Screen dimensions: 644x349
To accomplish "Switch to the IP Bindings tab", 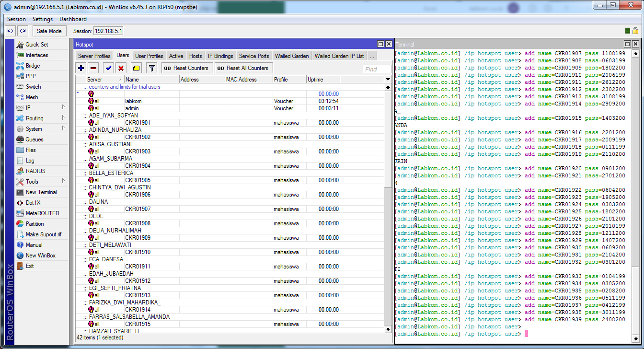I will 220,56.
